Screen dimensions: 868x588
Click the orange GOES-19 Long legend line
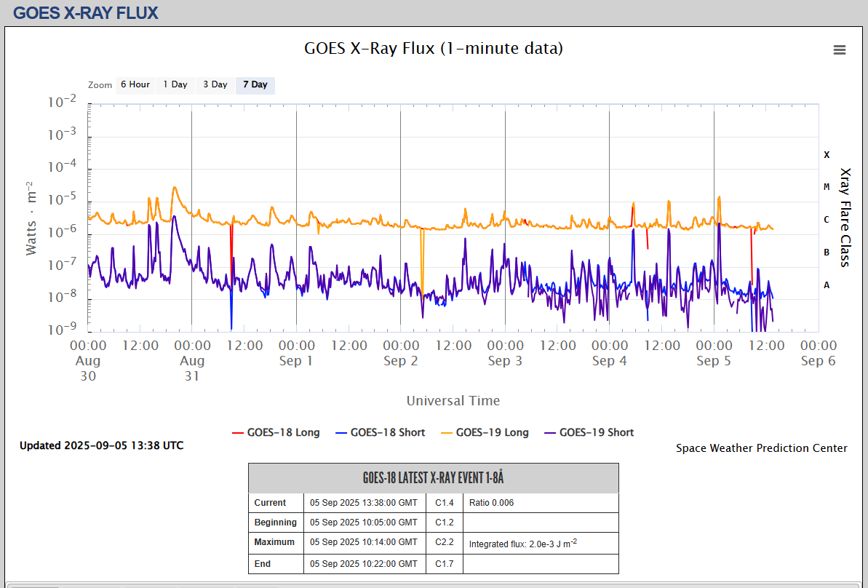(446, 433)
